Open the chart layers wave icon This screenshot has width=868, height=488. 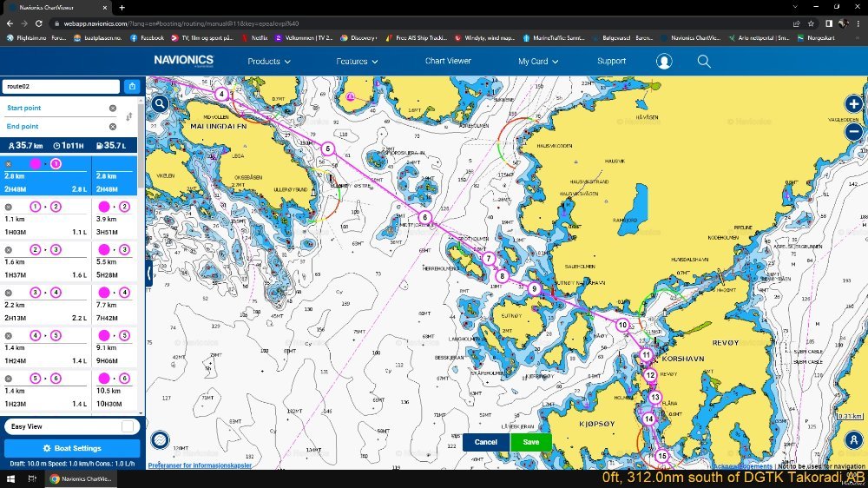tap(160, 440)
